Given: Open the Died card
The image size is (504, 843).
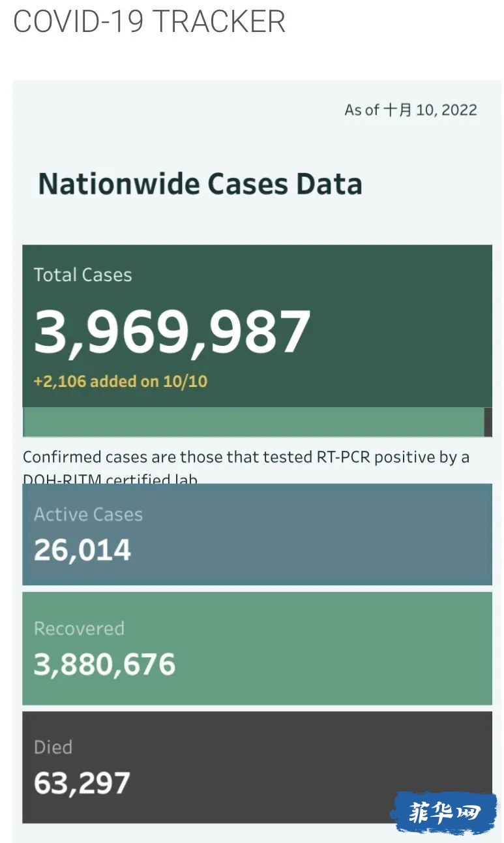Looking at the screenshot, I should (x=257, y=767).
